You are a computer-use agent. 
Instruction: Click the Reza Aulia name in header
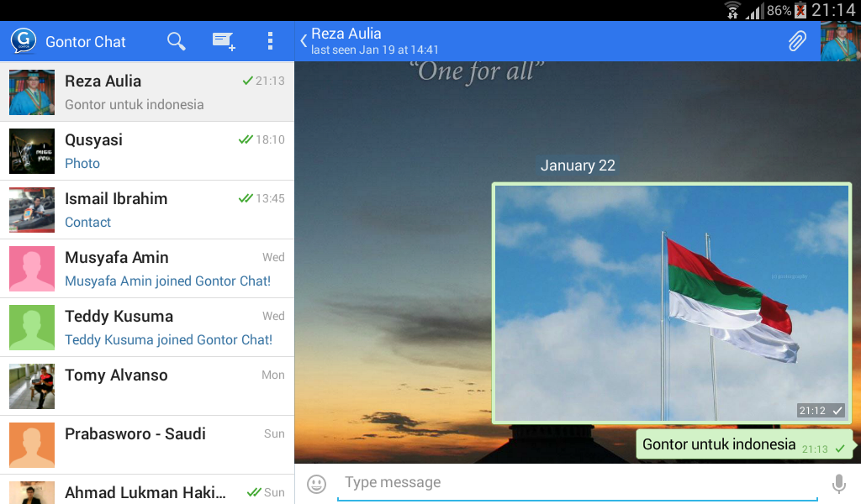(346, 34)
